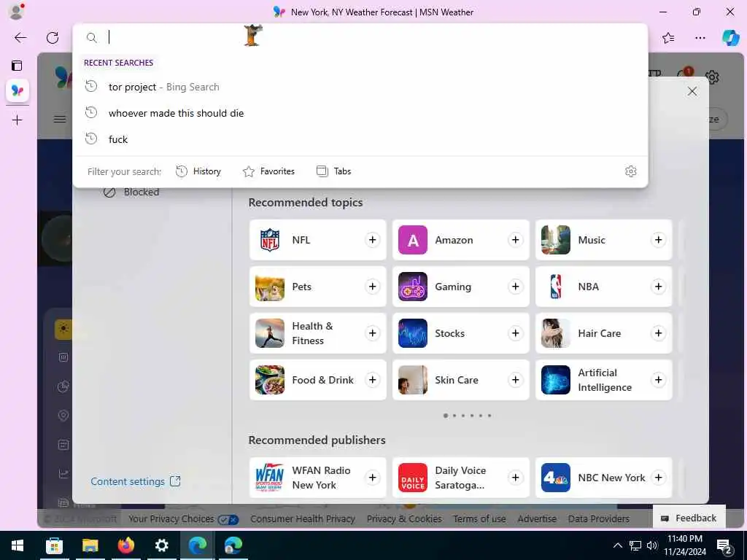Open MSN settings gear icon
This screenshot has height=560, width=747.
click(x=712, y=76)
